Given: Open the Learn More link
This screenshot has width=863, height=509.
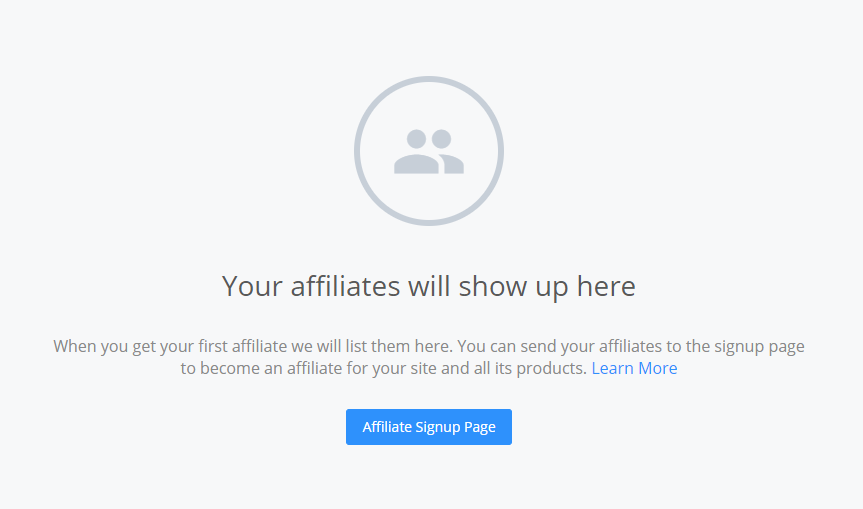Looking at the screenshot, I should [634, 368].
